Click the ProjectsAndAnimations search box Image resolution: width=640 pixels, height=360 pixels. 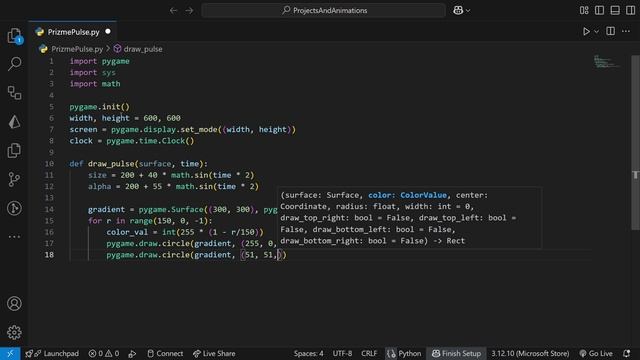click(324, 10)
